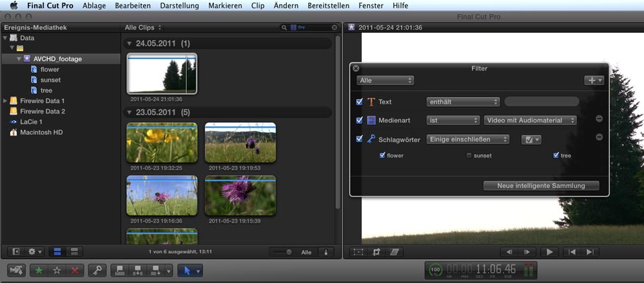Click 'Neue intelligente Sammlung' button
The height and width of the screenshot is (283, 644).
(x=541, y=186)
